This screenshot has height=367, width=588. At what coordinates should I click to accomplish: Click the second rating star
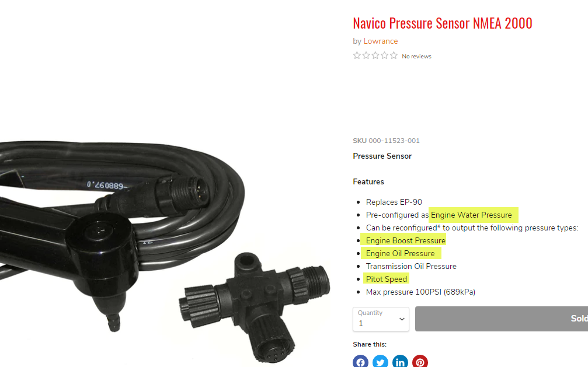pyautogui.click(x=366, y=56)
